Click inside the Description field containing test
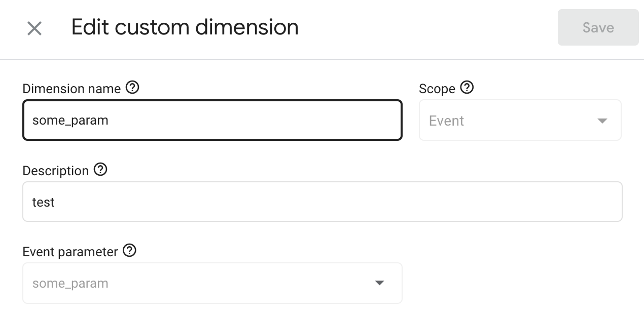The image size is (644, 315). coord(322,202)
